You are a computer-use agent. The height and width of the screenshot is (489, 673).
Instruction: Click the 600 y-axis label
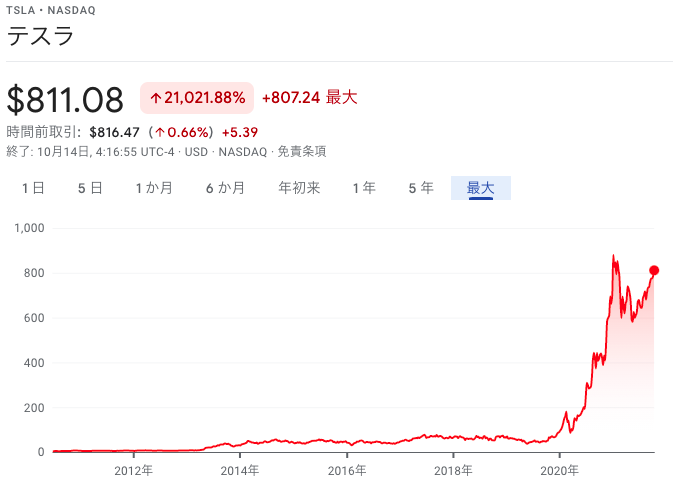coord(34,318)
